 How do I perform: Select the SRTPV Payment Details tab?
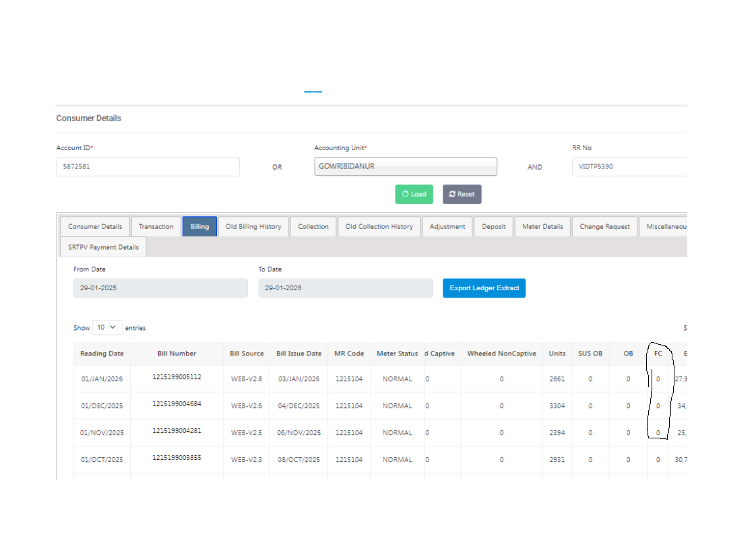[x=103, y=247]
